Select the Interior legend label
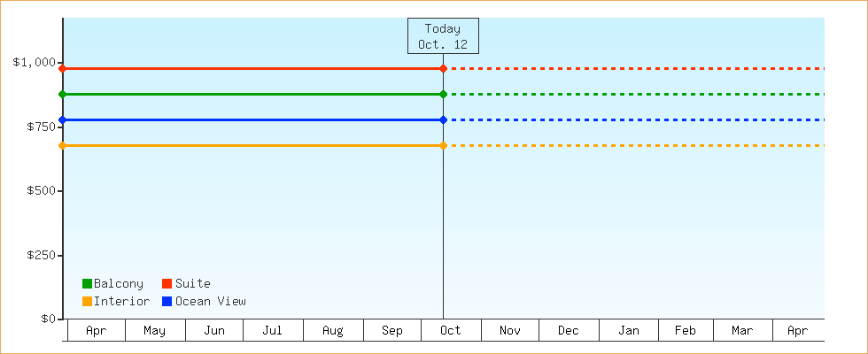The height and width of the screenshot is (354, 868). click(x=122, y=302)
